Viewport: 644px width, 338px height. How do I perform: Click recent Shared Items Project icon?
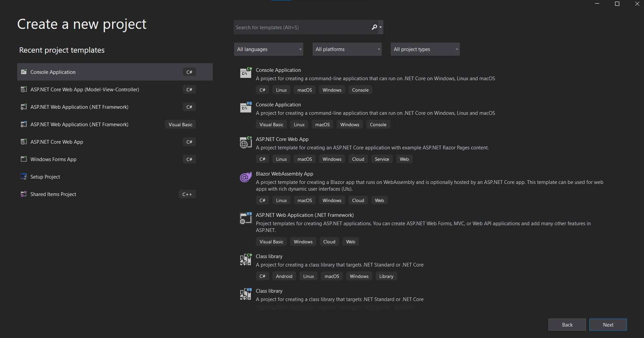tap(24, 194)
